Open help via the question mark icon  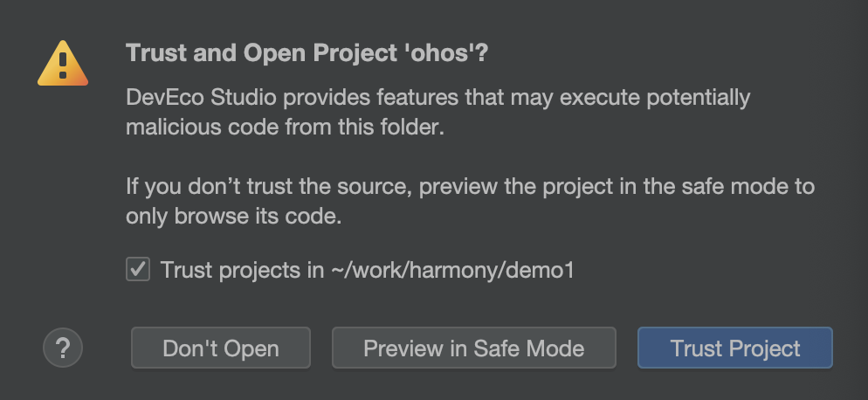tap(63, 348)
